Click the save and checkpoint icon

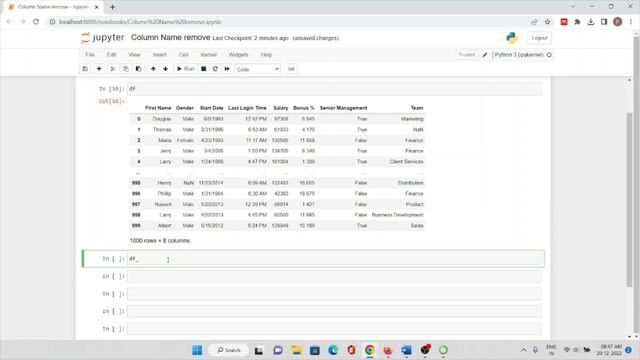tap(85, 69)
